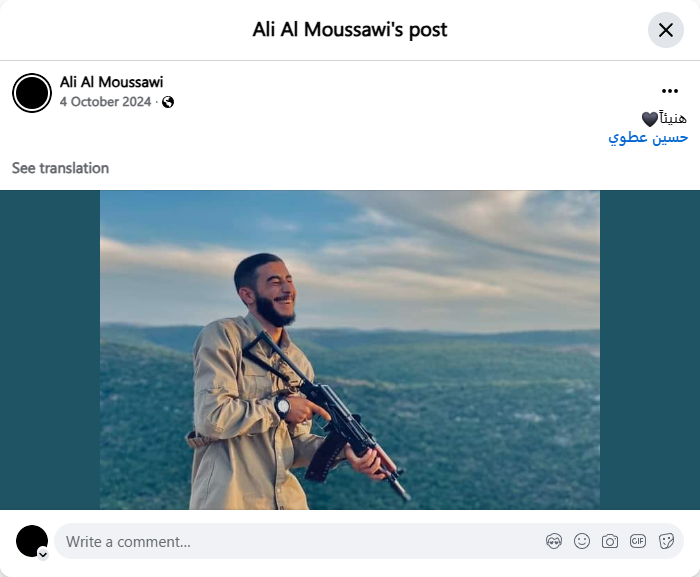Open the 4 October 2024 timestamp link

pyautogui.click(x=105, y=102)
